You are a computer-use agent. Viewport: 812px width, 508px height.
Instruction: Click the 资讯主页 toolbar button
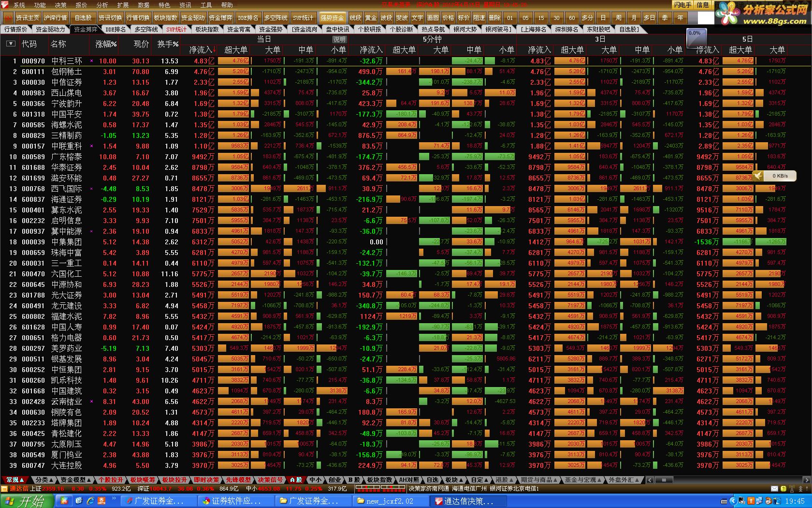pyautogui.click(x=28, y=18)
